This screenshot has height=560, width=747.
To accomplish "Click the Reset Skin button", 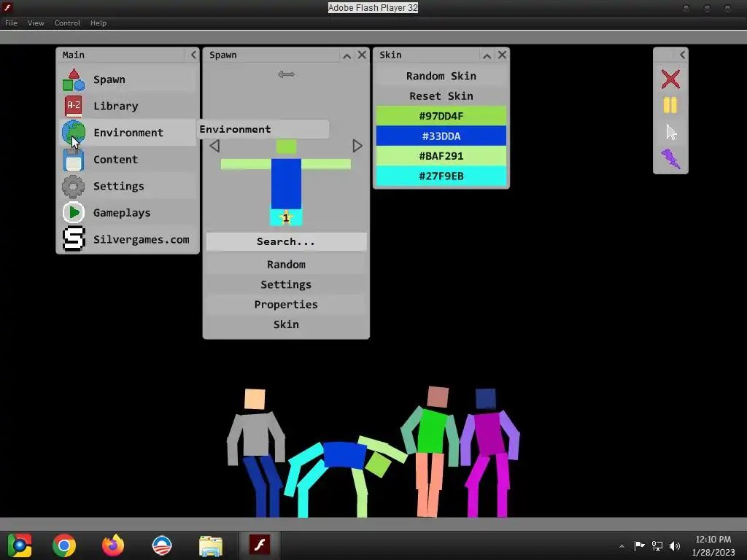I will pos(441,96).
